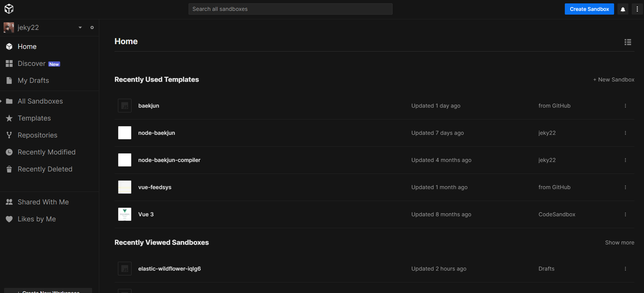The height and width of the screenshot is (293, 644).
Task: Click the baekjun JS thumbnail
Action: click(125, 106)
